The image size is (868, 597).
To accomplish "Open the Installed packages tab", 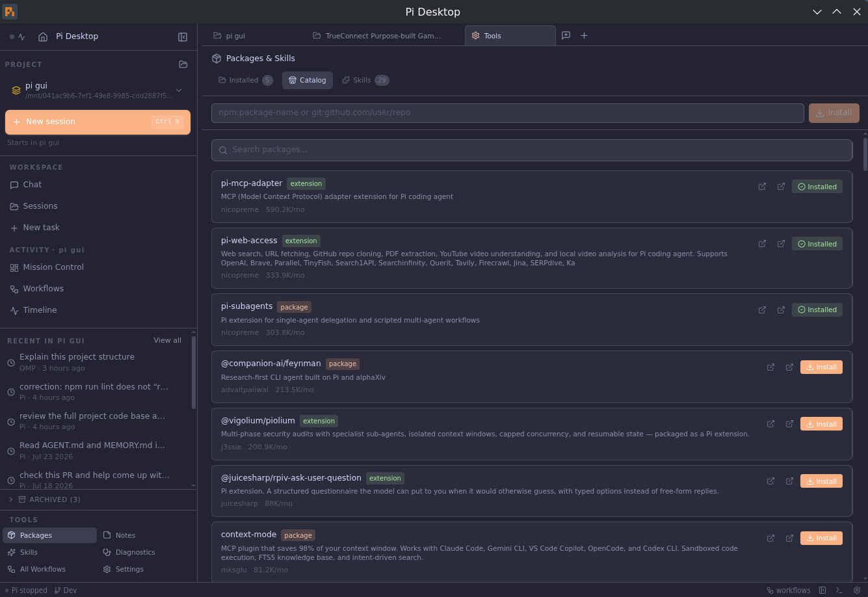I will (x=245, y=81).
